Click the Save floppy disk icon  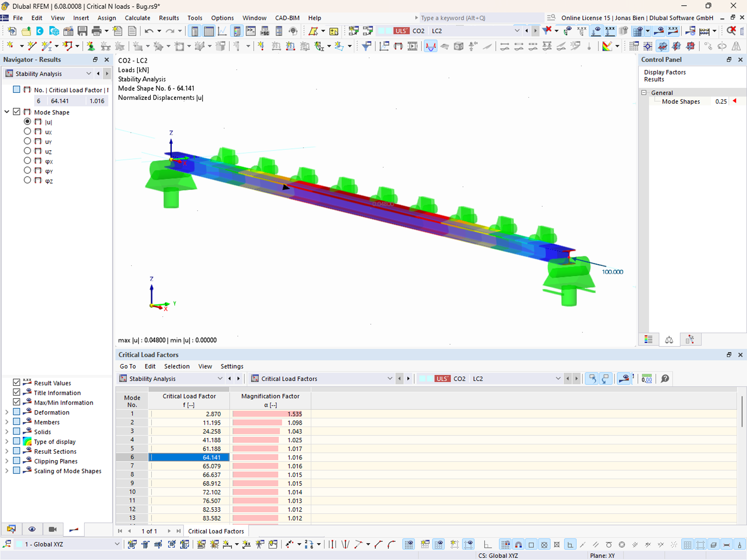point(83,31)
